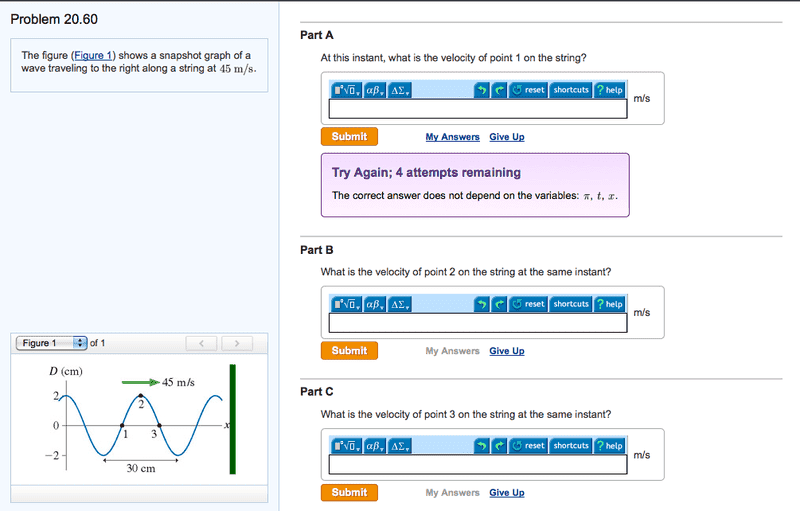Click redo arrow in Part C toolbar

click(x=499, y=446)
